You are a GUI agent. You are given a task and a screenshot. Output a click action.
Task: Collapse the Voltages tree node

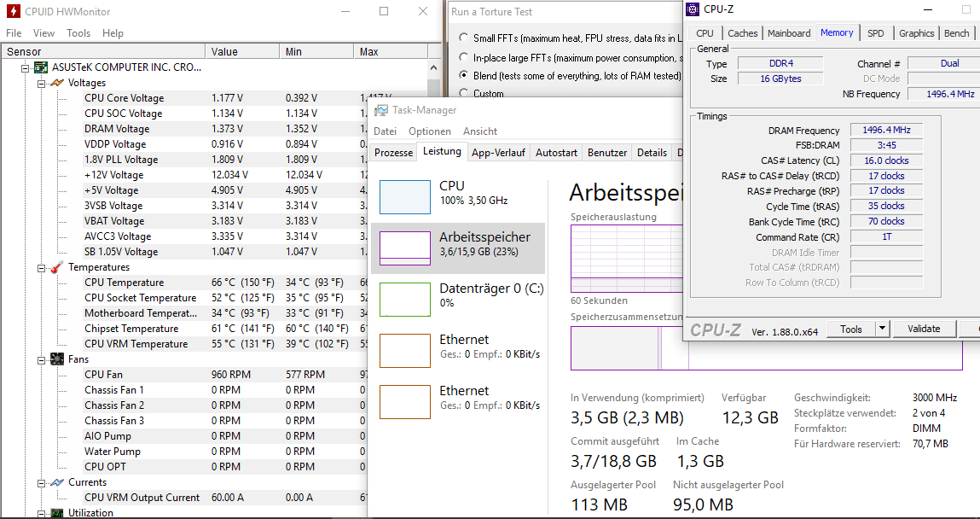point(41,83)
